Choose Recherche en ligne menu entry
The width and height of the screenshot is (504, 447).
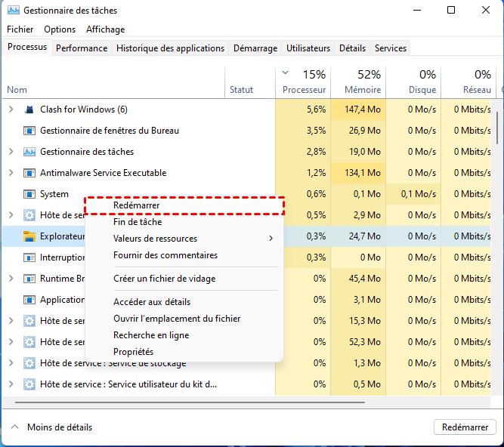click(x=184, y=335)
